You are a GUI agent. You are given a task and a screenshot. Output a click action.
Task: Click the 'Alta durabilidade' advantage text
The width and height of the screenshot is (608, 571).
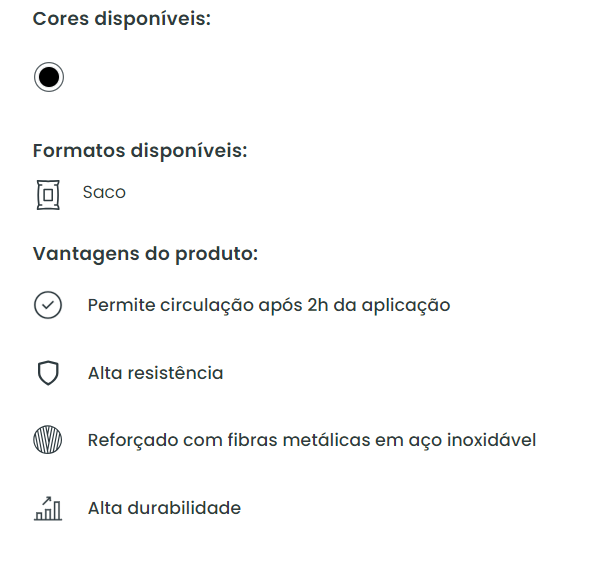point(164,508)
